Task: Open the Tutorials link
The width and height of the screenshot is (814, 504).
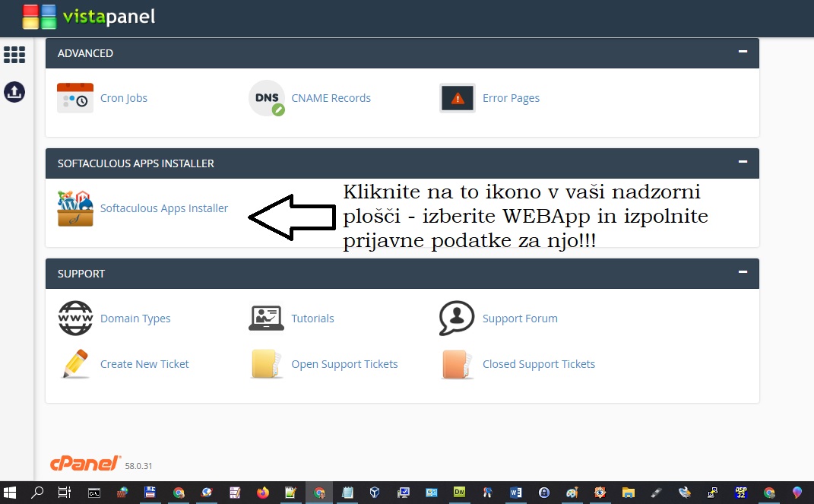Action: 312,319
